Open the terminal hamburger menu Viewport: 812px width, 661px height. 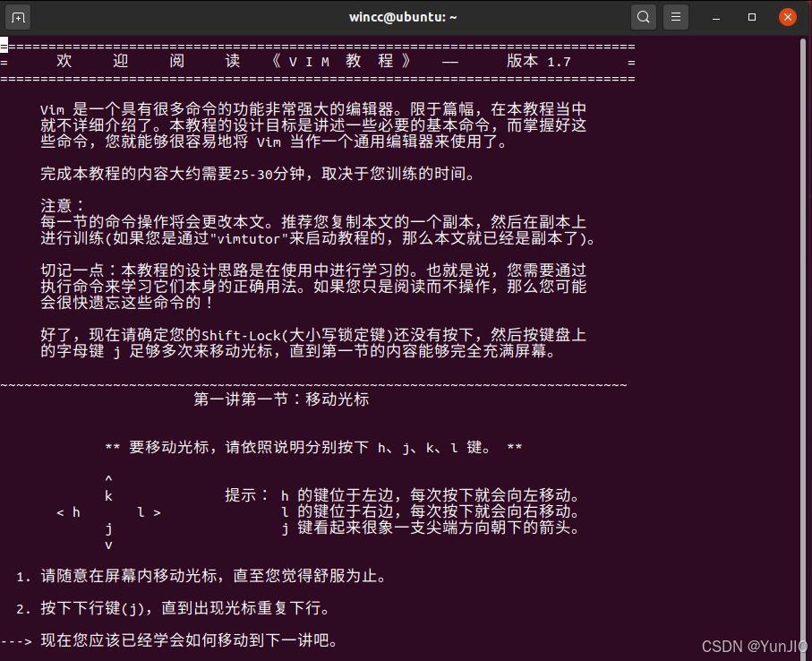[674, 17]
